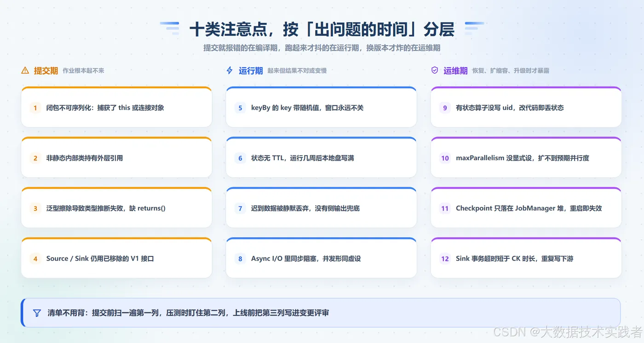Click the funnel filter icon in bottom banner

37,313
